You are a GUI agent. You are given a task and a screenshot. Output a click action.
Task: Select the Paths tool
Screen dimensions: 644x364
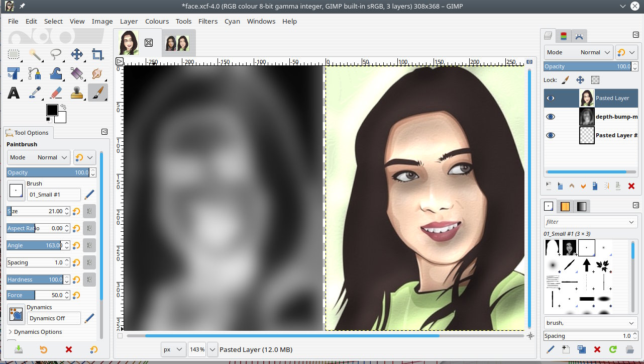35,73
